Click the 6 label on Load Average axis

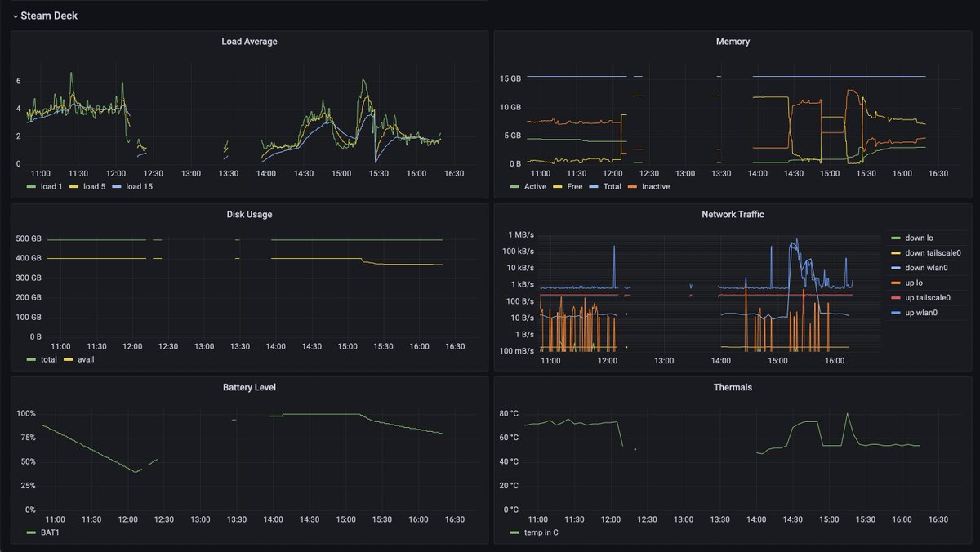pyautogui.click(x=19, y=82)
